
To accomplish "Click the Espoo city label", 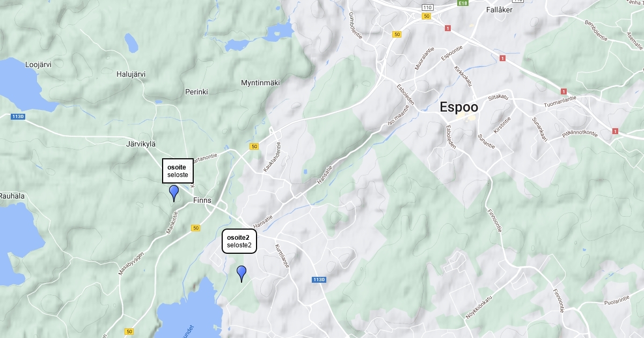I will (x=459, y=107).
